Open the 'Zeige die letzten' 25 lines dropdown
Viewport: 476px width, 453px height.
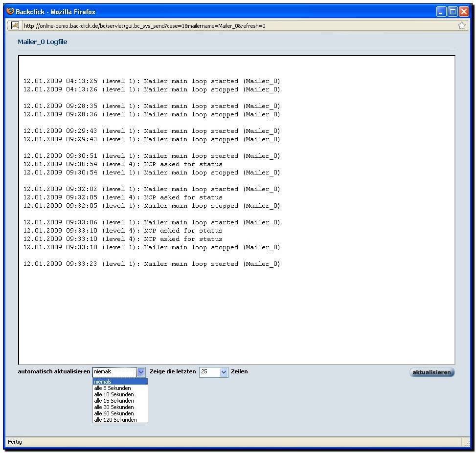[213, 372]
